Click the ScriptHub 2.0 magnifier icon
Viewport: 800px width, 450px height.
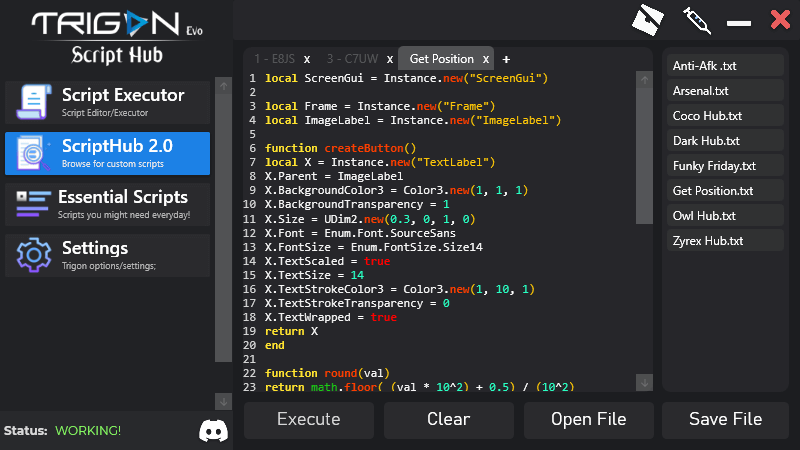[x=34, y=154]
